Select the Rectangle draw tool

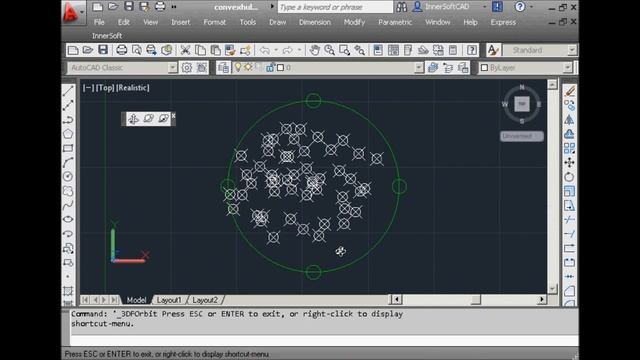(68, 148)
